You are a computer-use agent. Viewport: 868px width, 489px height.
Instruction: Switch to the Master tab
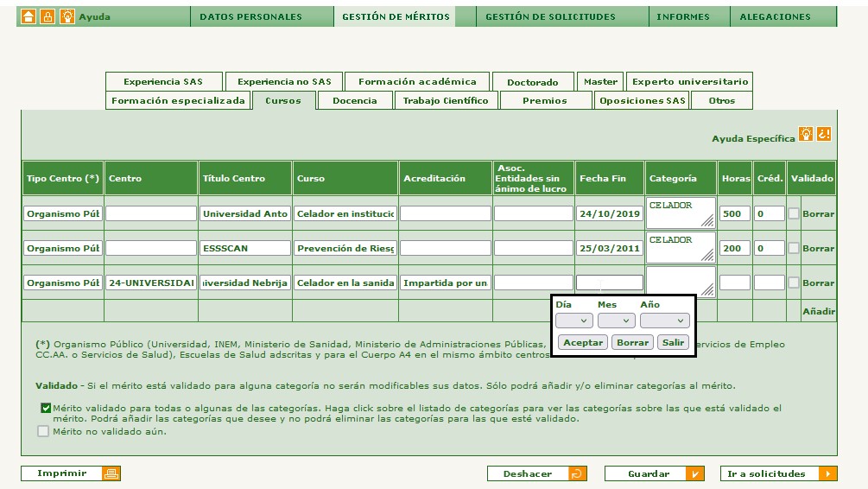point(600,81)
